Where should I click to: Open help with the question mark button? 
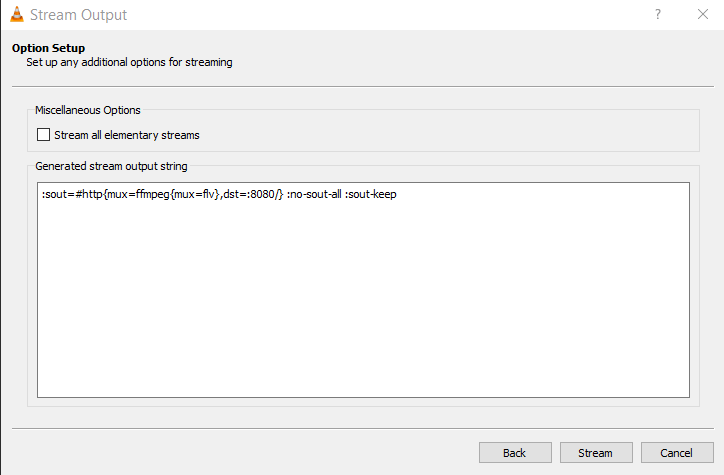click(658, 14)
